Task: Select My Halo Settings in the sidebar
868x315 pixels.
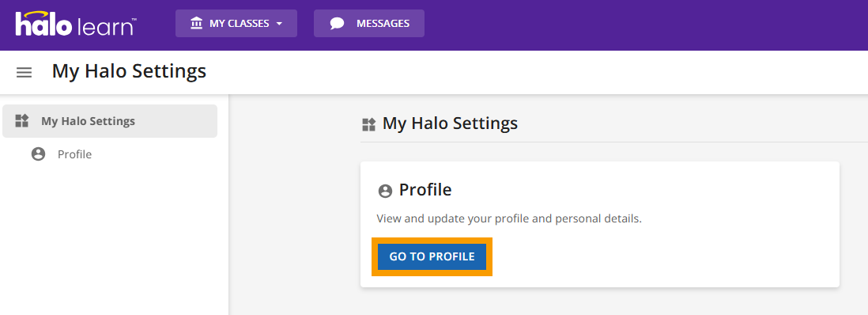Action: click(110, 121)
